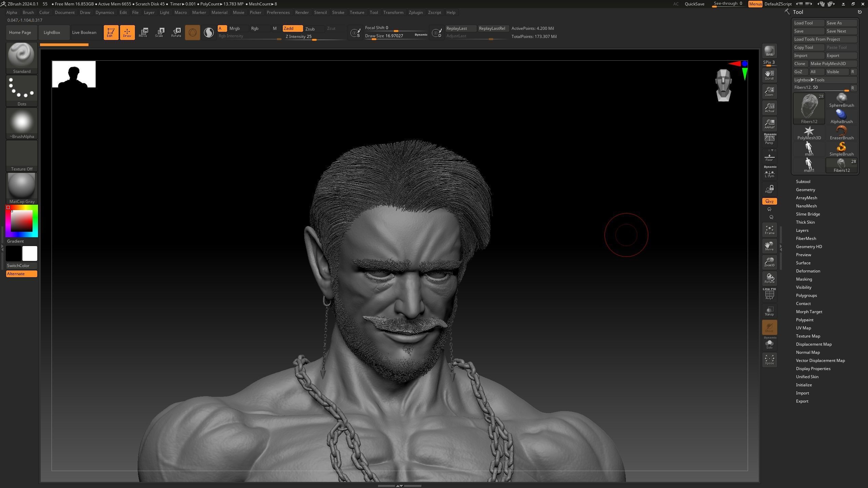868x488 pixels.
Task: Click the SwitchColor button
Action: [x=22, y=266]
